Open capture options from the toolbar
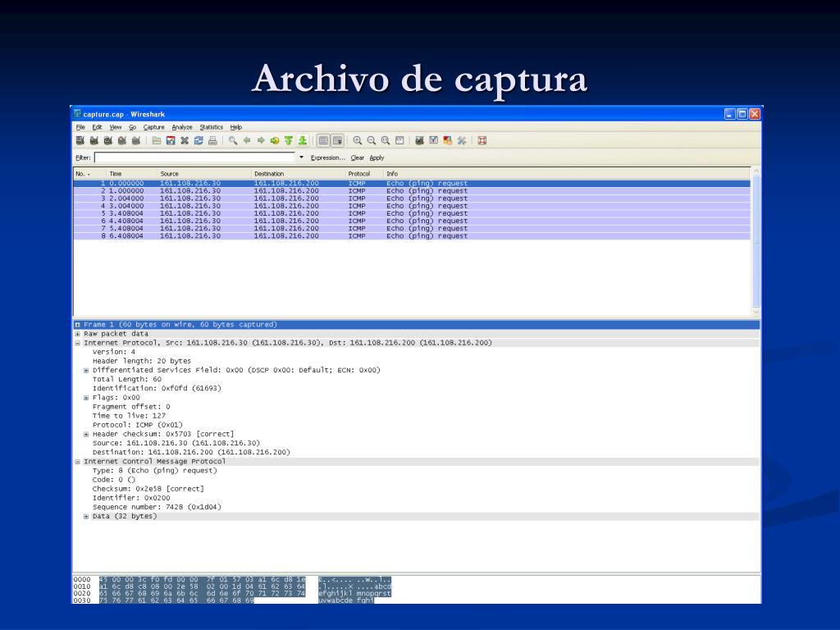The image size is (840, 630). click(94, 140)
